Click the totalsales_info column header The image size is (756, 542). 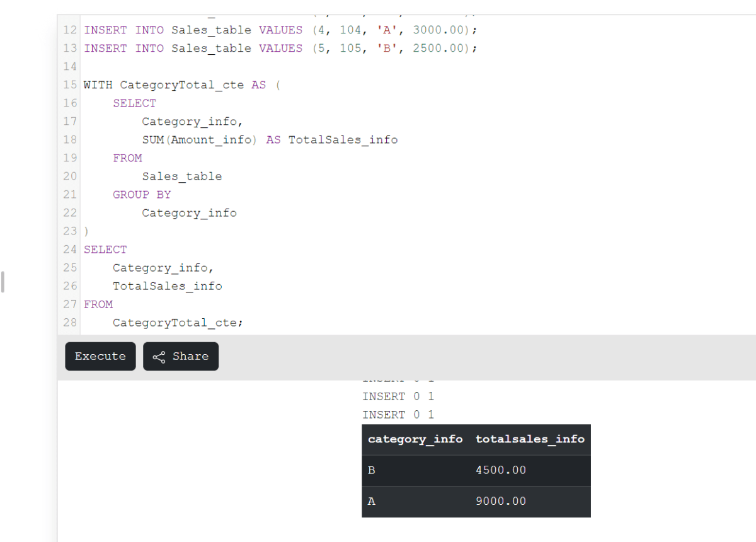pos(530,439)
